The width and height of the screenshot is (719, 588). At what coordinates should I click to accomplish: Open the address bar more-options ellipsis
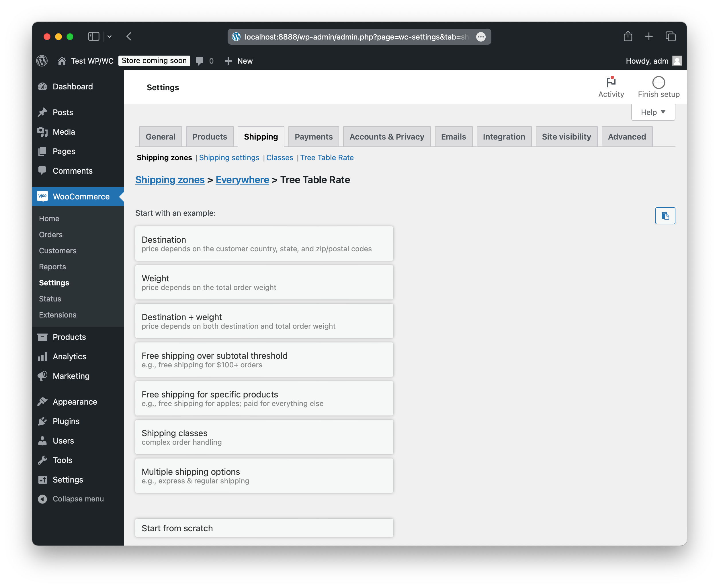click(480, 37)
